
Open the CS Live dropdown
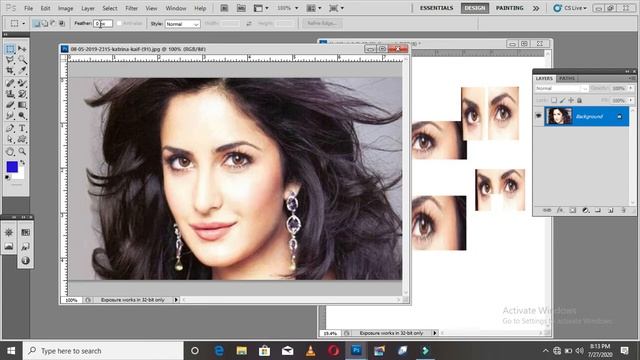570,8
